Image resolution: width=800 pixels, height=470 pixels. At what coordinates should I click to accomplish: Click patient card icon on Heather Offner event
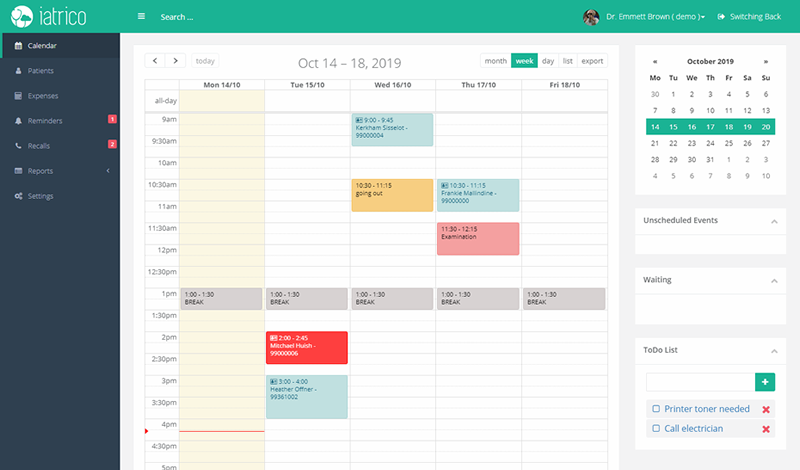point(273,381)
